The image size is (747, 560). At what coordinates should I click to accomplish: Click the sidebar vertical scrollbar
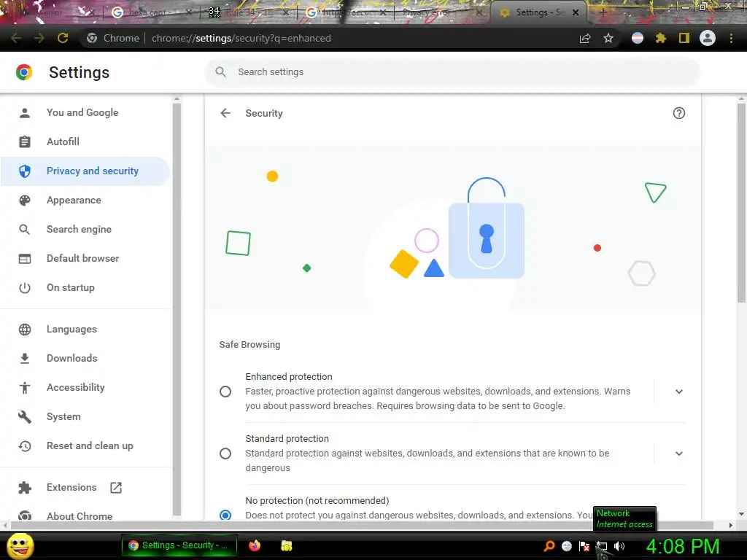[x=177, y=308]
